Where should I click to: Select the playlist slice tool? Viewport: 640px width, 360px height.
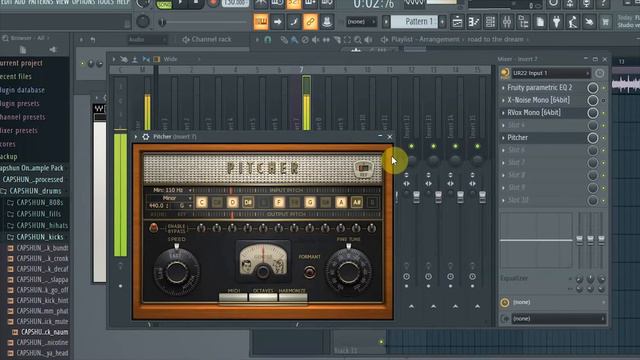(337, 40)
